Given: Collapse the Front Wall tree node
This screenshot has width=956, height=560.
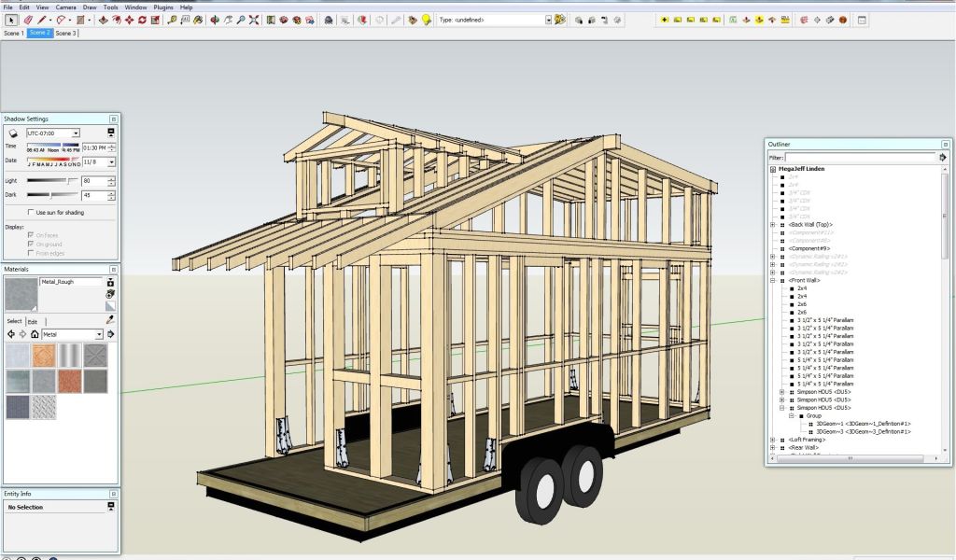Looking at the screenshot, I should click(772, 280).
